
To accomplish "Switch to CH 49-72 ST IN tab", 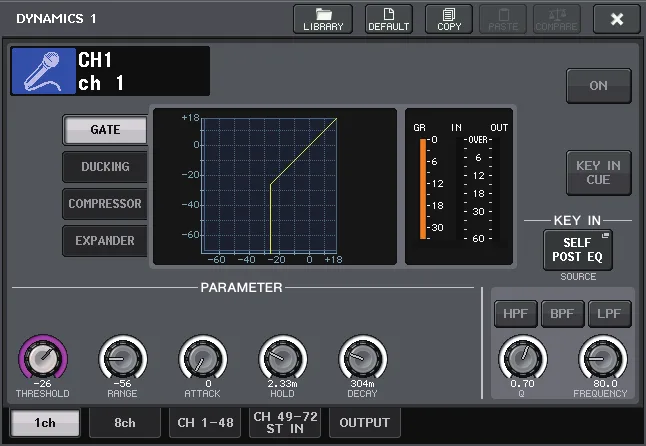I will pos(285,423).
